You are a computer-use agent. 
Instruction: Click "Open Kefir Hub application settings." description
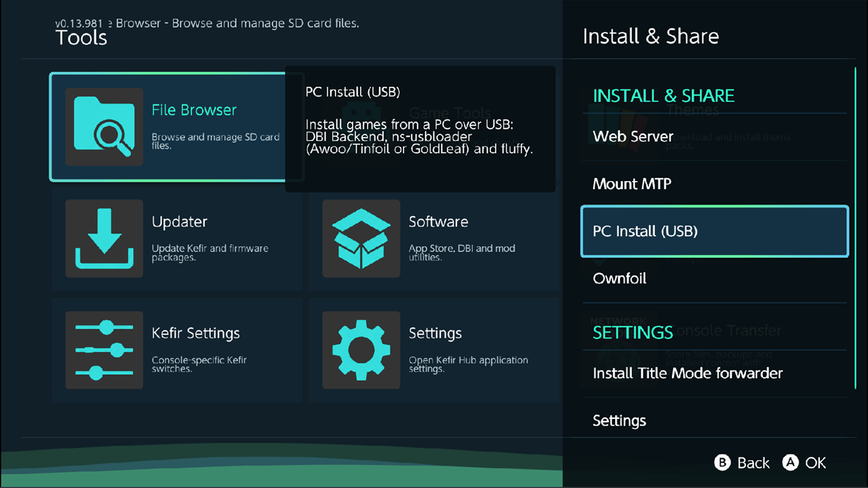(468, 365)
